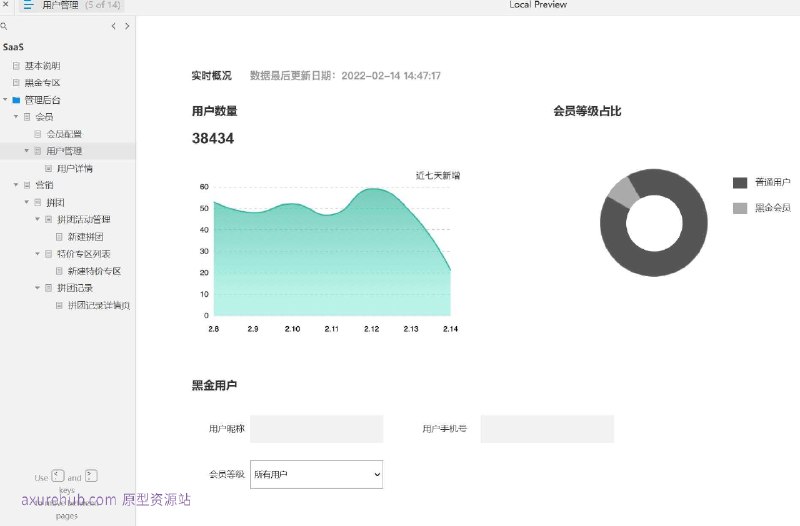Open the 会员配置 page
This screenshot has height=526, width=800.
pyautogui.click(x=64, y=134)
